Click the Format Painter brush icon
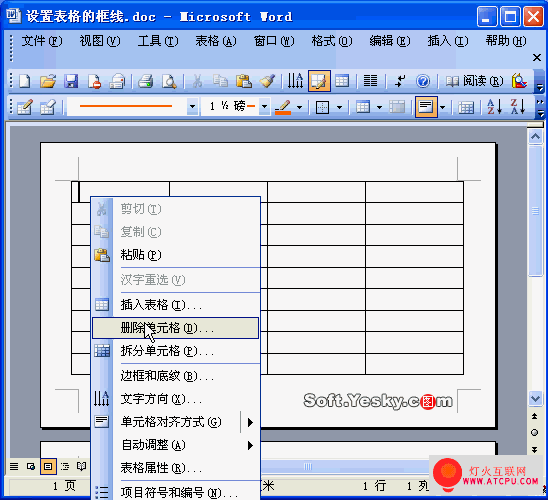548x500 pixels. [x=267, y=81]
